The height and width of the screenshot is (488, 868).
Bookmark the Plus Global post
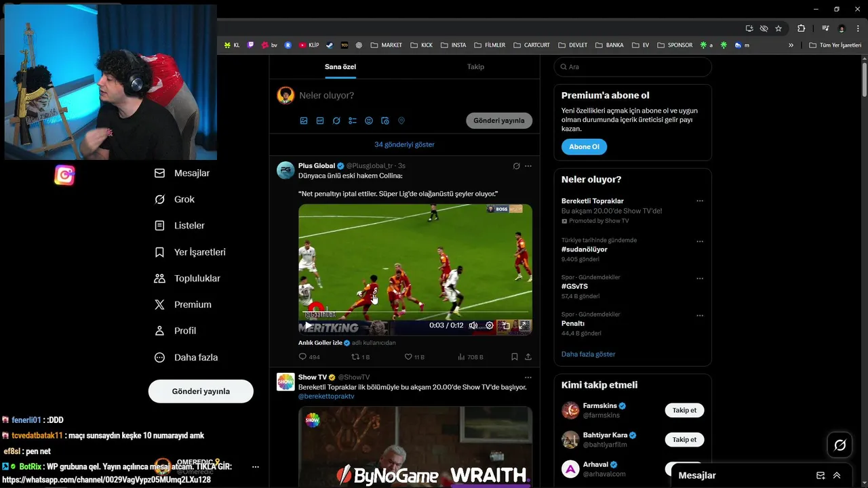coord(515,357)
